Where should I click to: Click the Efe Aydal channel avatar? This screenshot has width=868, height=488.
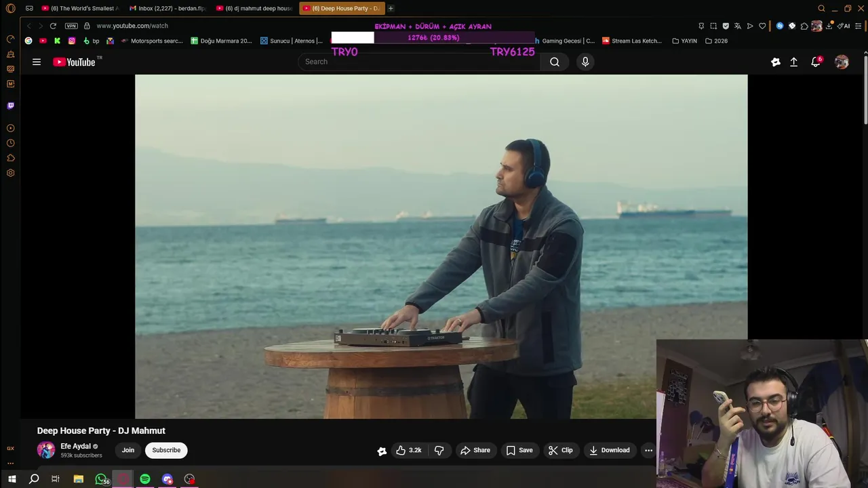point(46,450)
